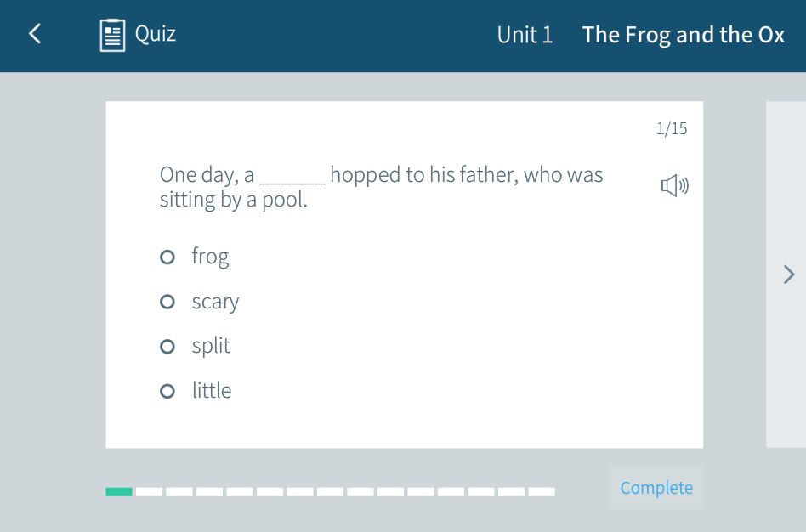
Task: Click the fourth progress bar segment
Action: [x=209, y=491]
